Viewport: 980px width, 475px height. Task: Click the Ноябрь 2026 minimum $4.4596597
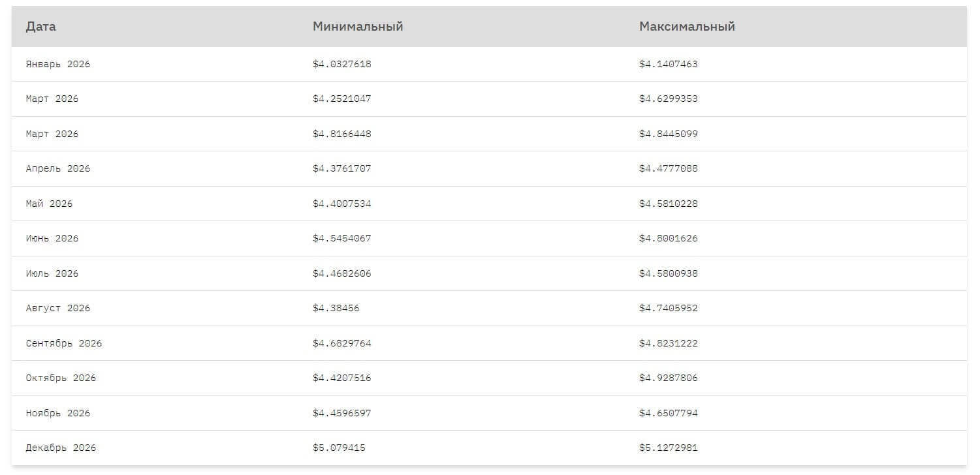click(x=341, y=413)
